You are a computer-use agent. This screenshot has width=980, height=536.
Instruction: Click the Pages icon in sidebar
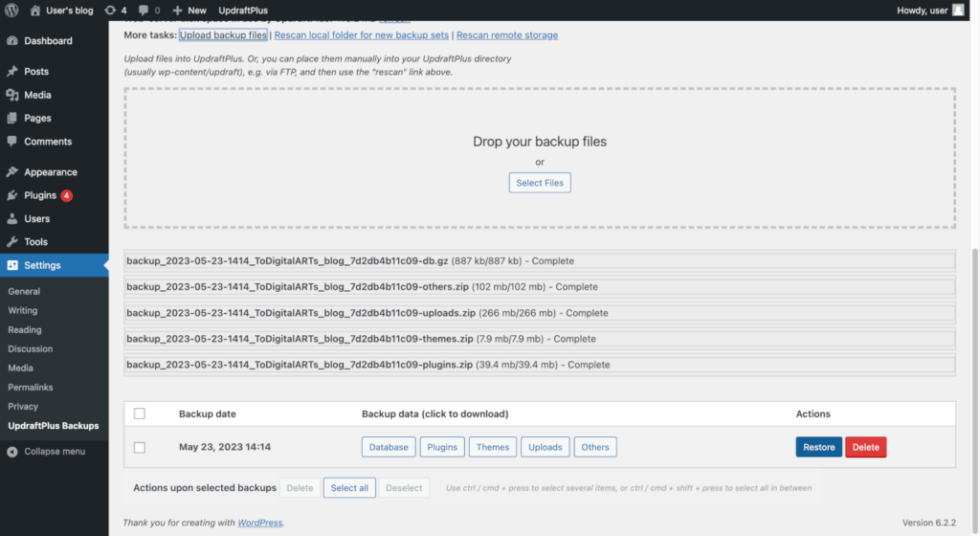(x=11, y=118)
